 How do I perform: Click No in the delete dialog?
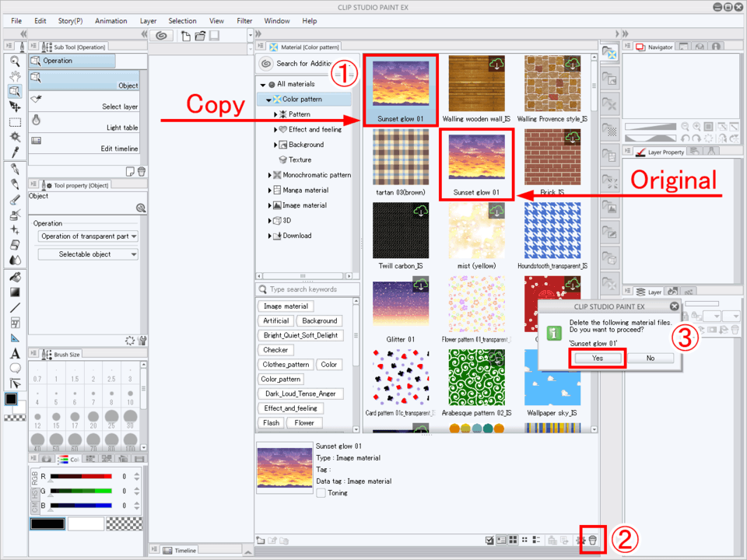pos(650,359)
